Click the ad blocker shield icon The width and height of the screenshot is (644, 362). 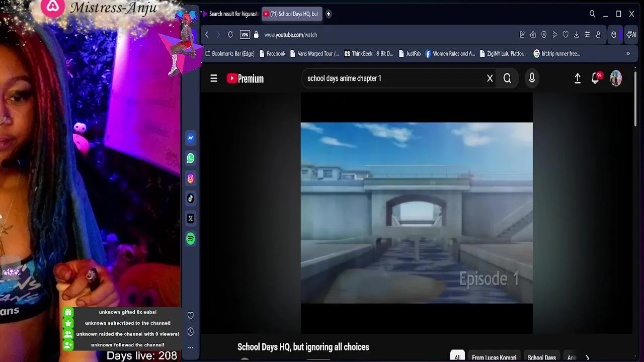[x=544, y=35]
